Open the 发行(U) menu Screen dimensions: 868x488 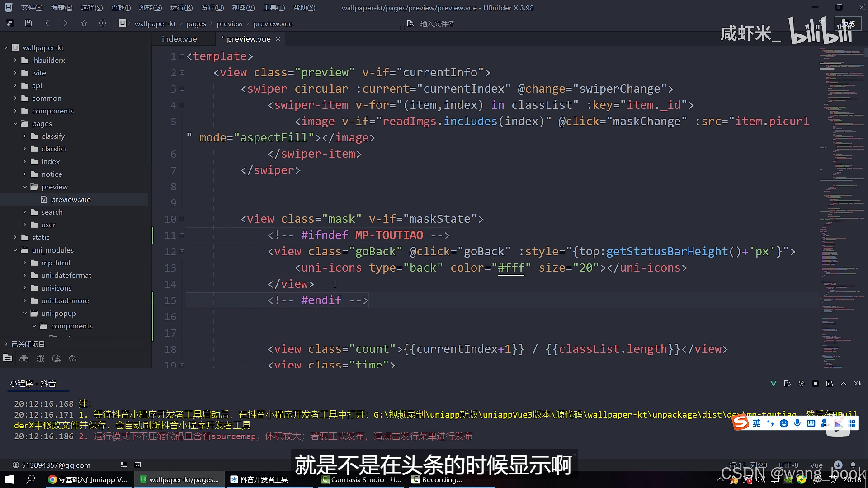(x=212, y=8)
